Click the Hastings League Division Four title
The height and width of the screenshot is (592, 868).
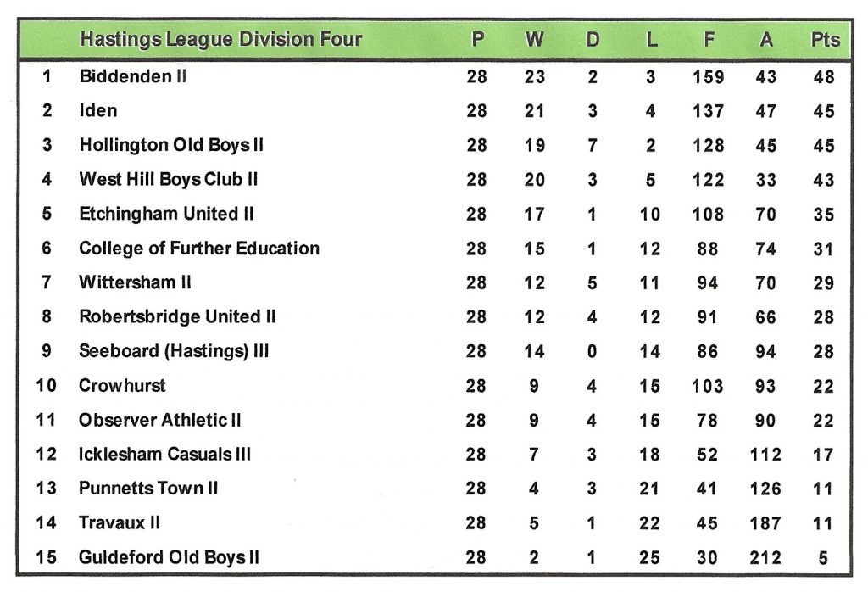pos(220,40)
